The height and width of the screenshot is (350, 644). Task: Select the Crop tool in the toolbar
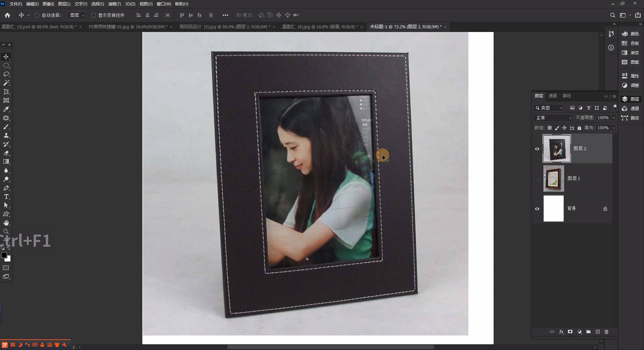point(6,92)
